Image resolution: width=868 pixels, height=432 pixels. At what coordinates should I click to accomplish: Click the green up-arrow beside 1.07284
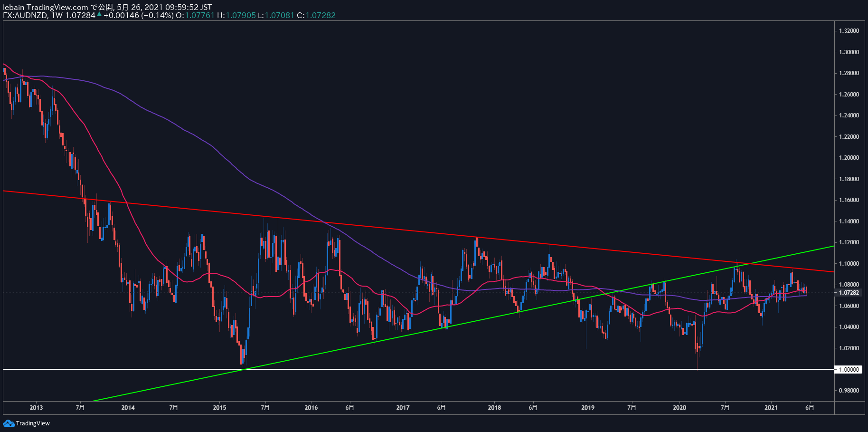[x=99, y=15]
